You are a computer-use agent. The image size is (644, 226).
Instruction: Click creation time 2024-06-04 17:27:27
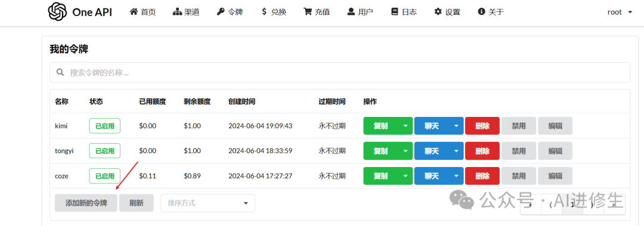261,176
